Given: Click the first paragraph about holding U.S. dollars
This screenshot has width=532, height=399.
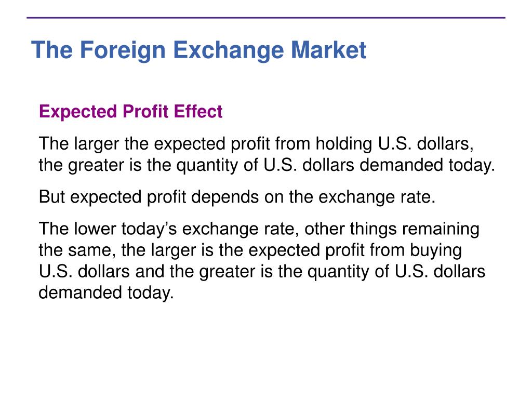Looking at the screenshot, I should pos(267,154).
